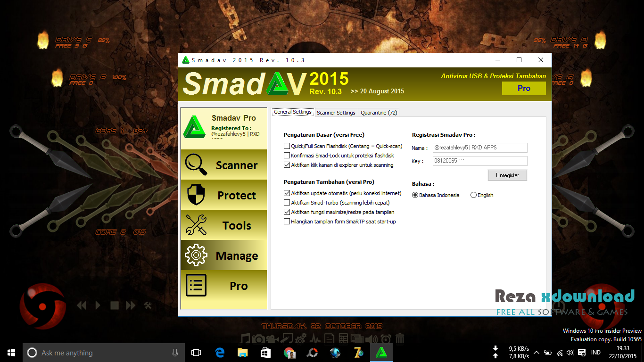Click the yellow Pro button in header

[x=524, y=88]
